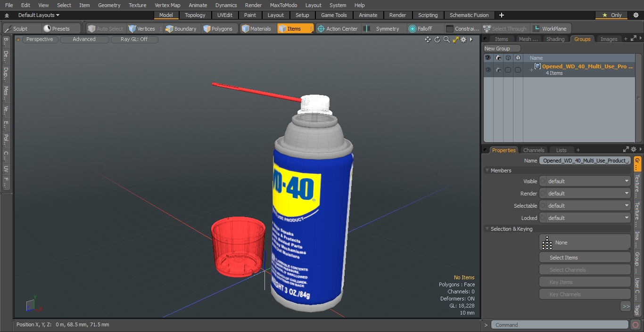The height and width of the screenshot is (332, 644).
Task: Open the Visible dropdown
Action: [588, 181]
